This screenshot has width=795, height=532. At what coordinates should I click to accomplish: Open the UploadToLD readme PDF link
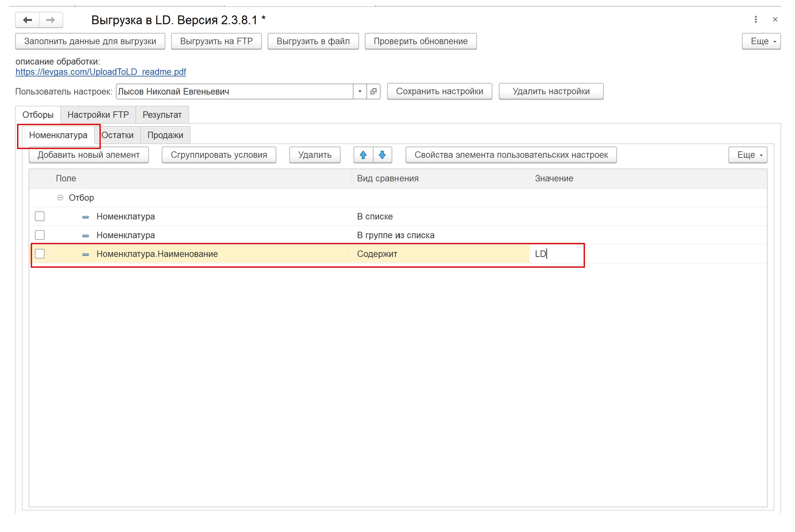pos(101,72)
